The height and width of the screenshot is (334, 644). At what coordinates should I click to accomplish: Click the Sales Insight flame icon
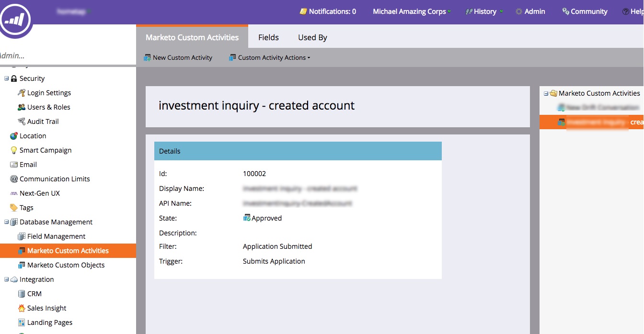click(x=22, y=308)
